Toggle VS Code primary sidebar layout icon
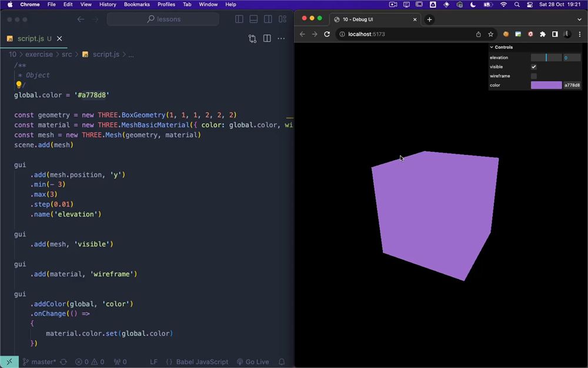 239,19
